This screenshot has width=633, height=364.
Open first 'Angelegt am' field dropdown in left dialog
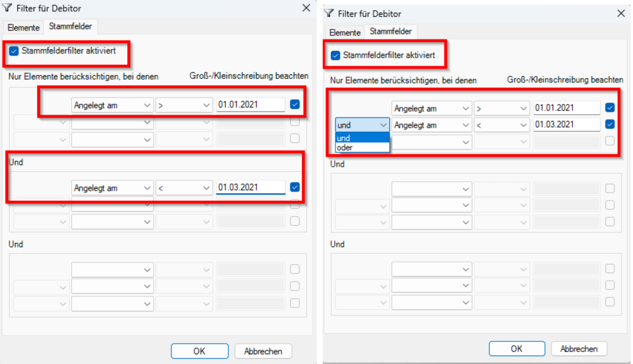tap(112, 105)
